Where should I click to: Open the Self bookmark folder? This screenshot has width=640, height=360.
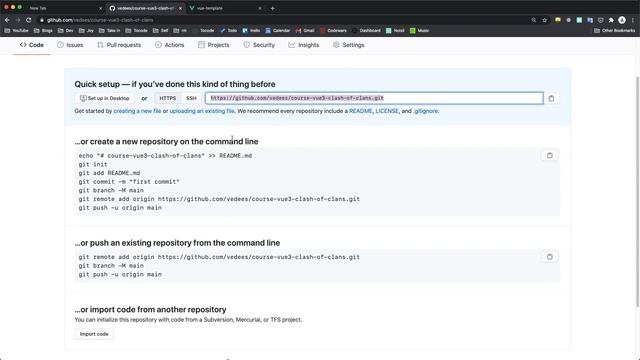[160, 31]
